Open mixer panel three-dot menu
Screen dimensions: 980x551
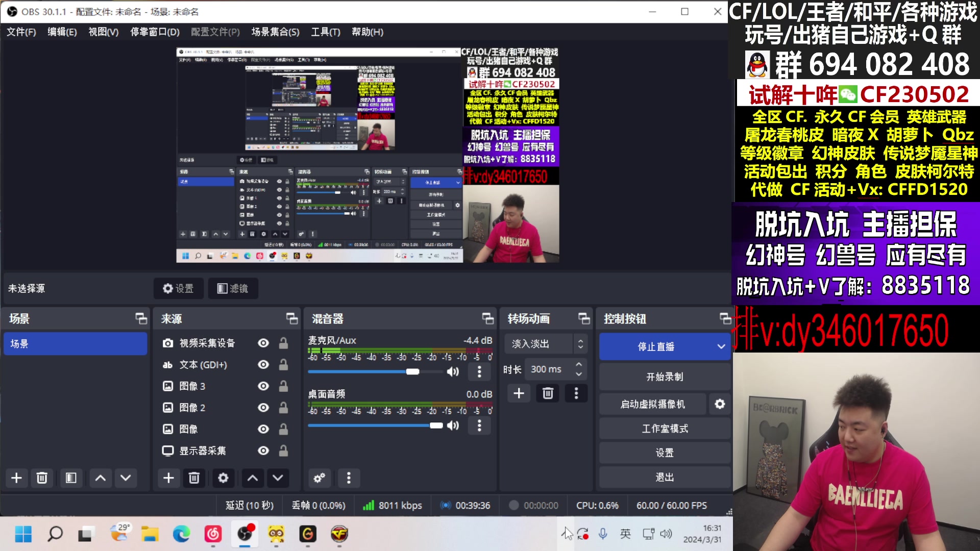click(x=349, y=478)
